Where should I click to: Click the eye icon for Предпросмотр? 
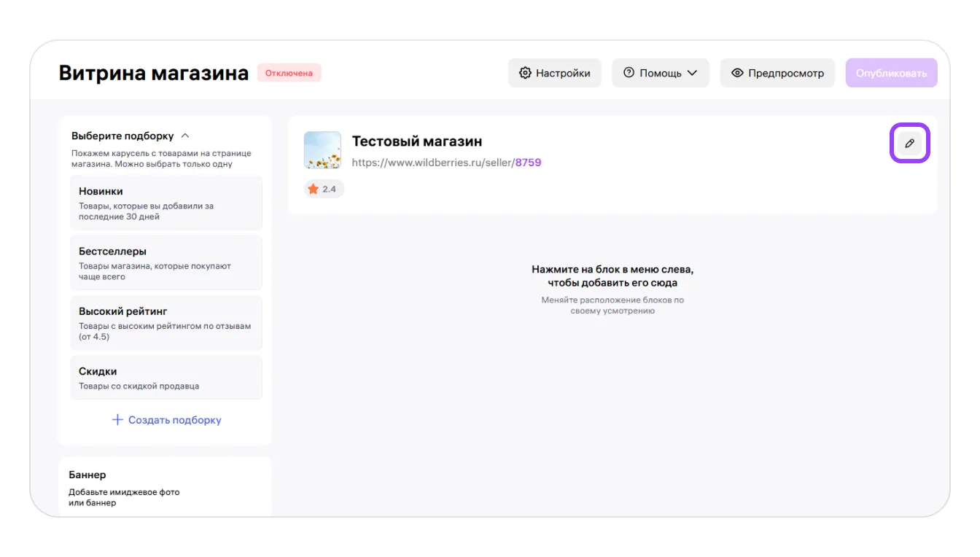click(x=737, y=73)
